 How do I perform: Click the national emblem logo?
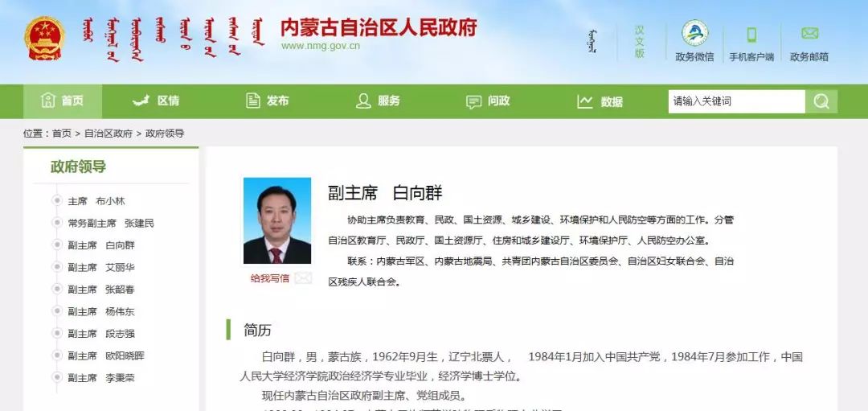(x=45, y=38)
